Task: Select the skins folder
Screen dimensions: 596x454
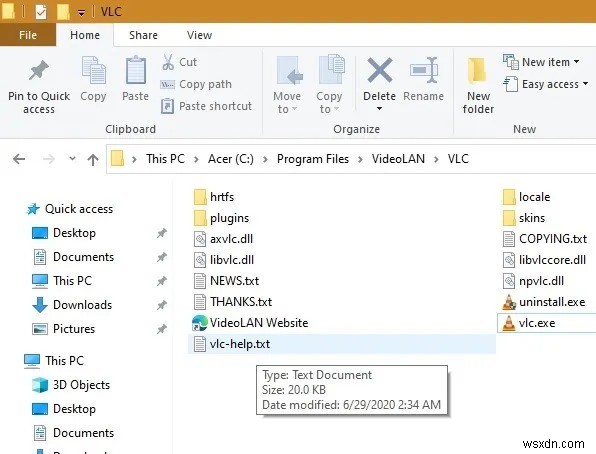Action: coord(523,218)
